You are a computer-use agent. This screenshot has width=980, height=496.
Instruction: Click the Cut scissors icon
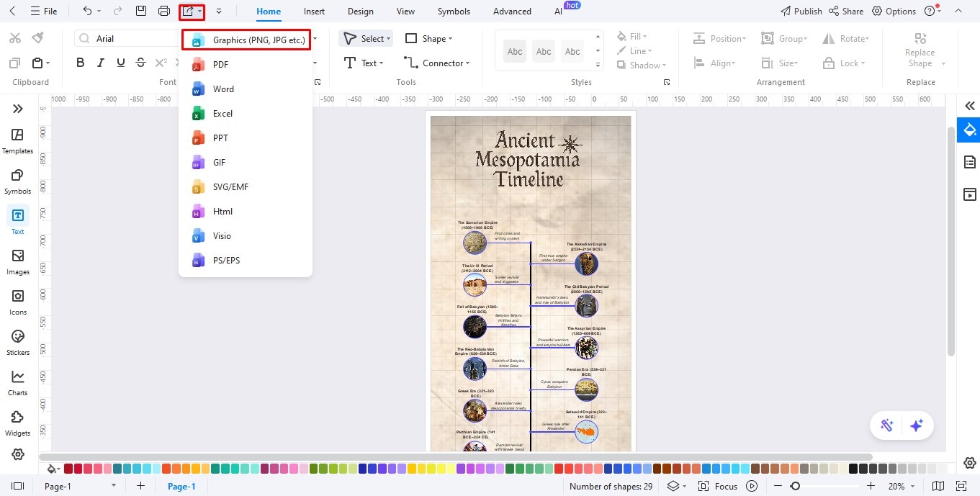(x=15, y=37)
